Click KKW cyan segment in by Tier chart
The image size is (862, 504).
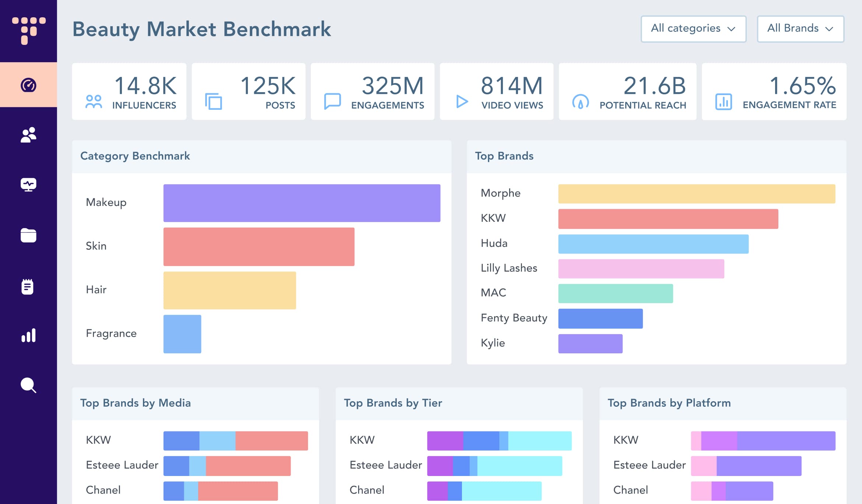(540, 441)
